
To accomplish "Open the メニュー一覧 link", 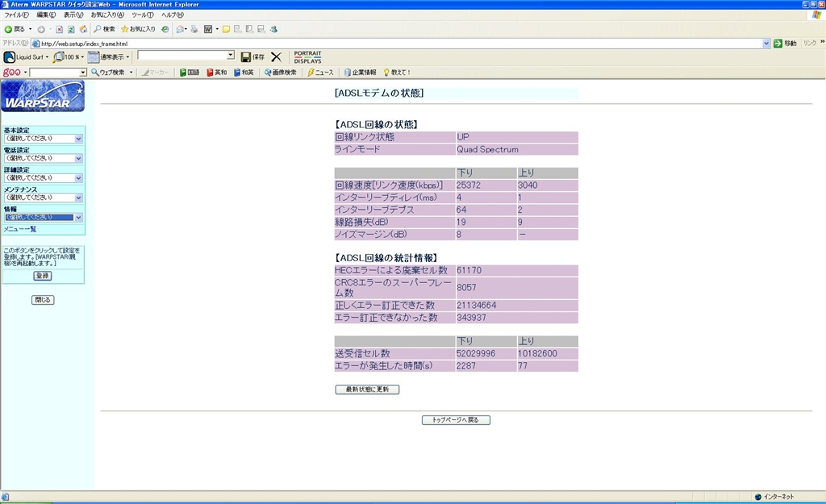I will 20,229.
